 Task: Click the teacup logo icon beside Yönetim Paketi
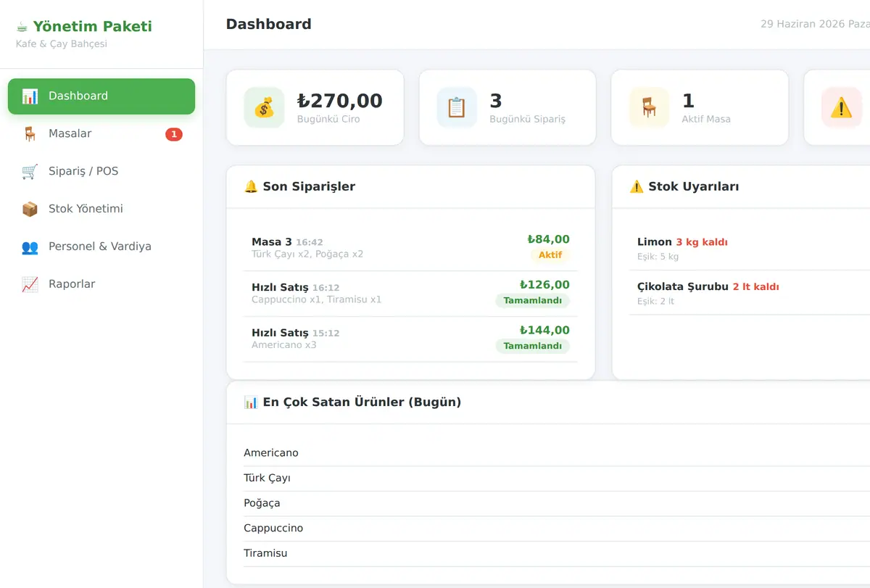pos(22,27)
